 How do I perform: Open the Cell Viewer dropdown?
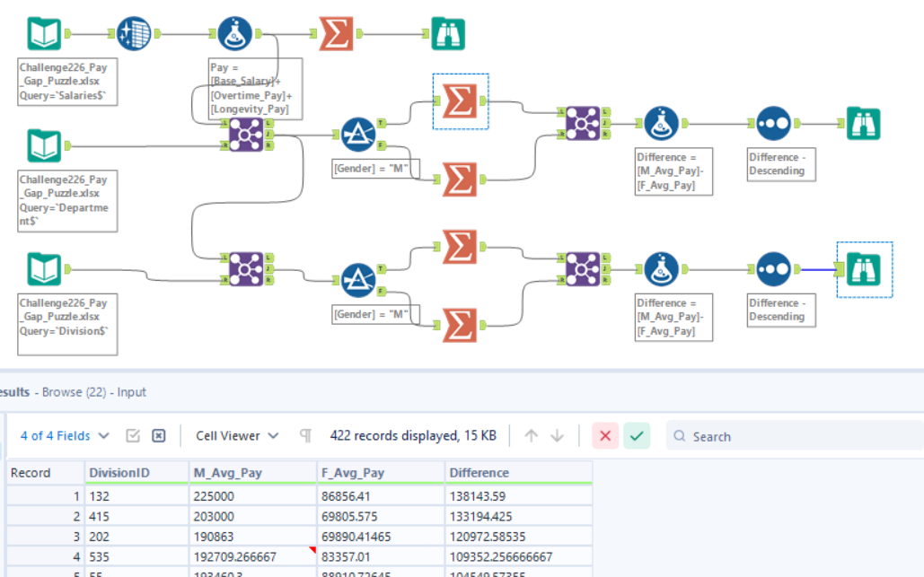tap(237, 436)
